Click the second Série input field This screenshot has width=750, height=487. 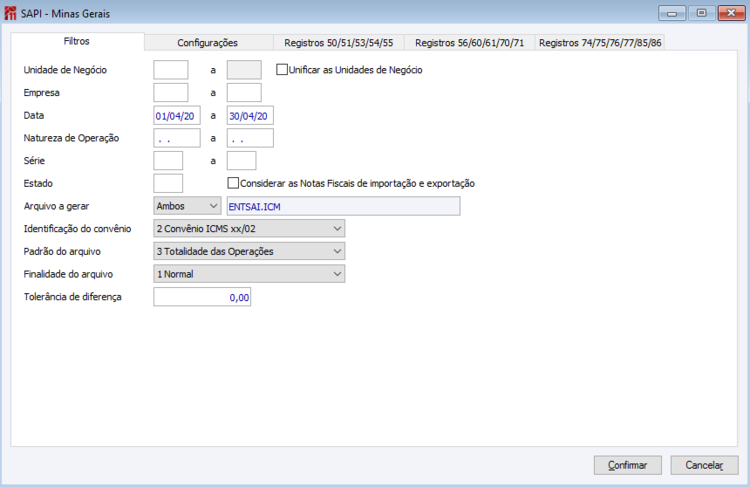[x=242, y=161]
